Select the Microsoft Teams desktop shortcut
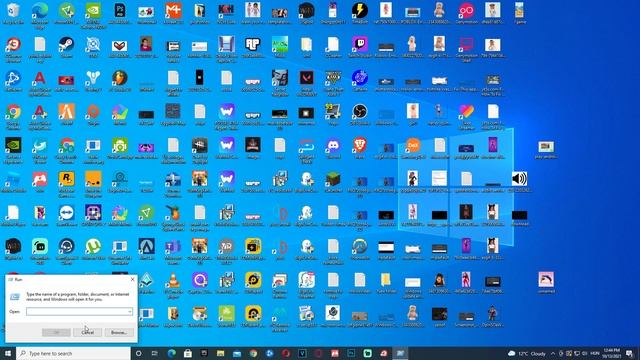Viewport: 640px width, 360px height. (173, 246)
